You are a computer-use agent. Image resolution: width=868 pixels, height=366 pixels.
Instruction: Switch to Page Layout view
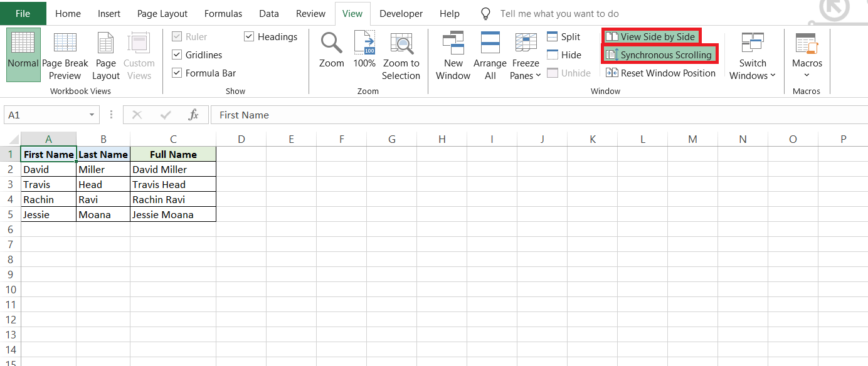click(106, 55)
